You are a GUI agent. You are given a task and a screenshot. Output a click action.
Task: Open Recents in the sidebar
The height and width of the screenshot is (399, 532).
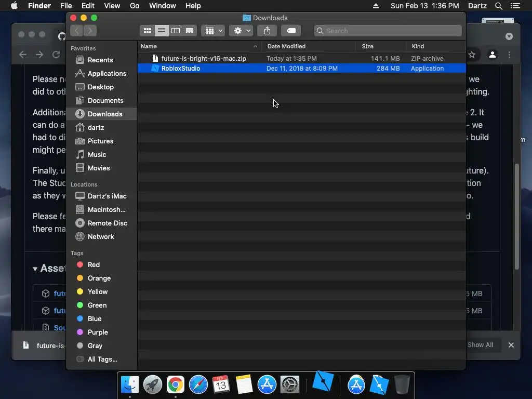pyautogui.click(x=102, y=60)
